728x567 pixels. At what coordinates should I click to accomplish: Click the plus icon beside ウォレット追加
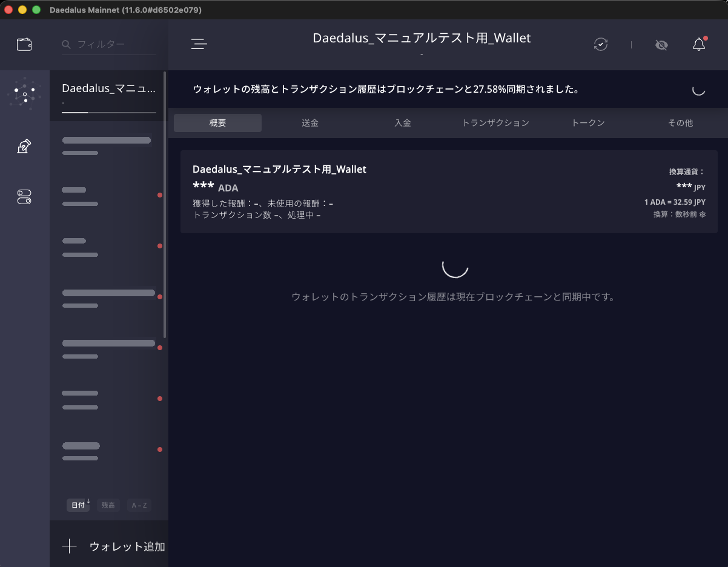tap(70, 546)
